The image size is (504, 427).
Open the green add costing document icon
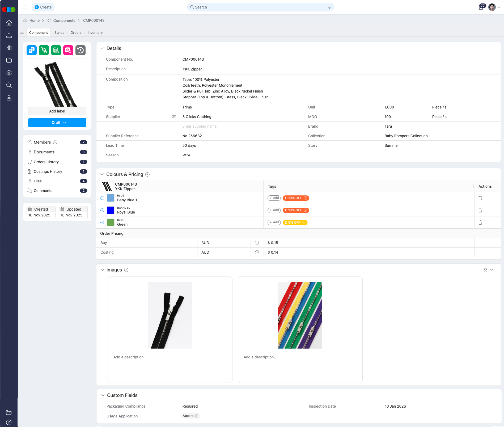pos(56,50)
